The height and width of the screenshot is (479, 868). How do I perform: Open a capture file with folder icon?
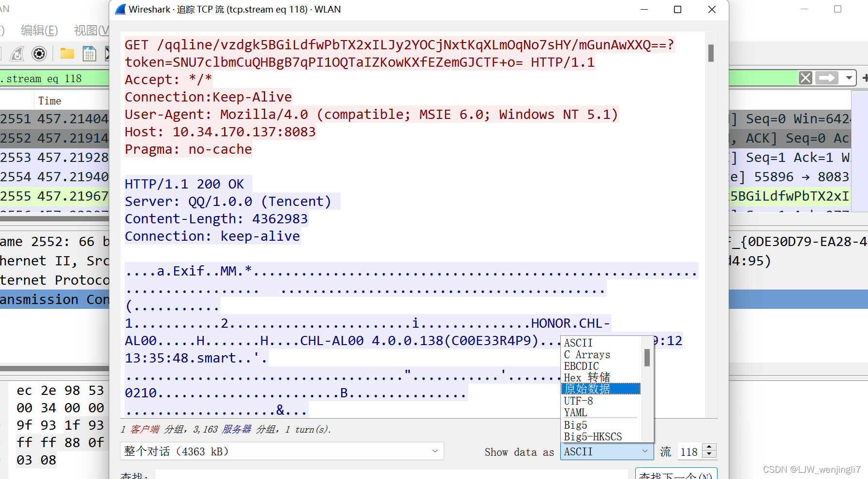67,53
